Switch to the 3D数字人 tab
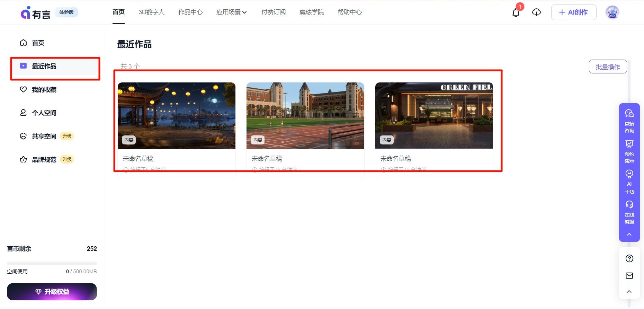 click(151, 12)
